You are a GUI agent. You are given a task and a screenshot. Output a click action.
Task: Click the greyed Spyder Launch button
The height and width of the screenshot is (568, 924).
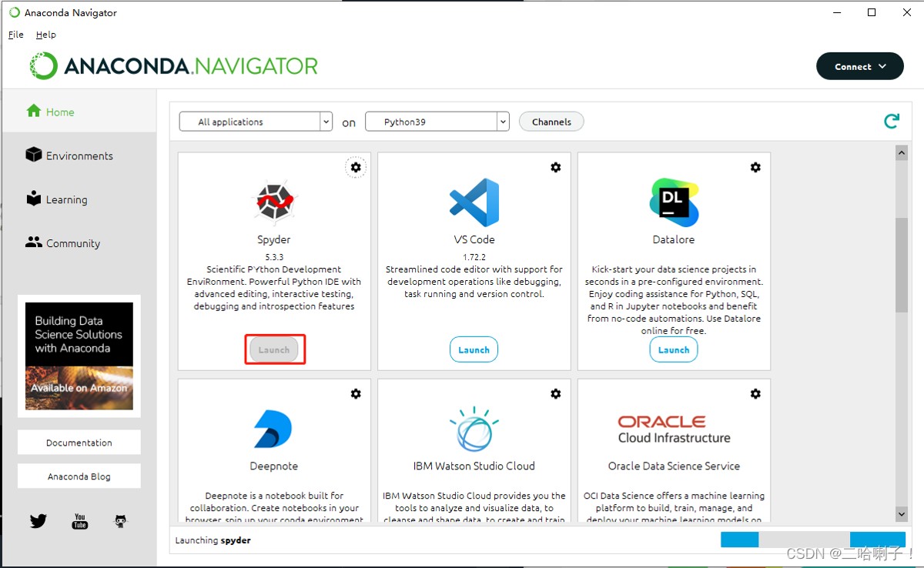click(x=274, y=349)
